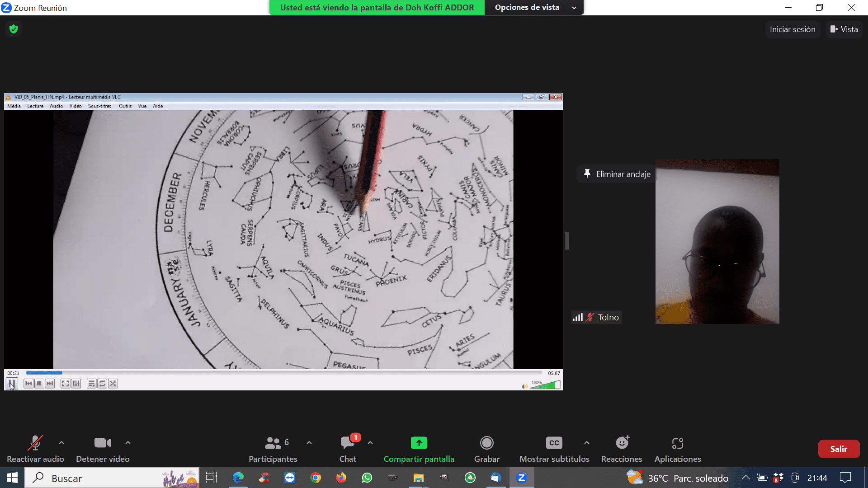Click green encryption shield icon
868x488 pixels.
(14, 29)
